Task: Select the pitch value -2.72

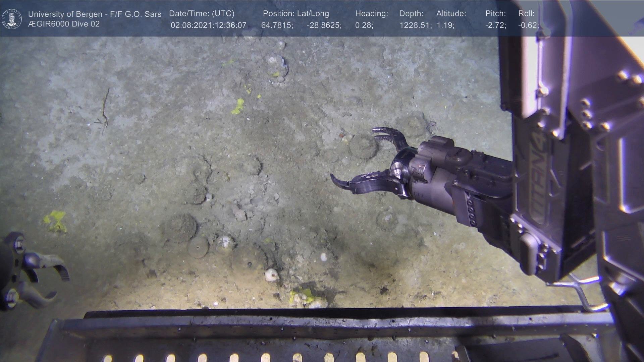Action: tap(495, 25)
